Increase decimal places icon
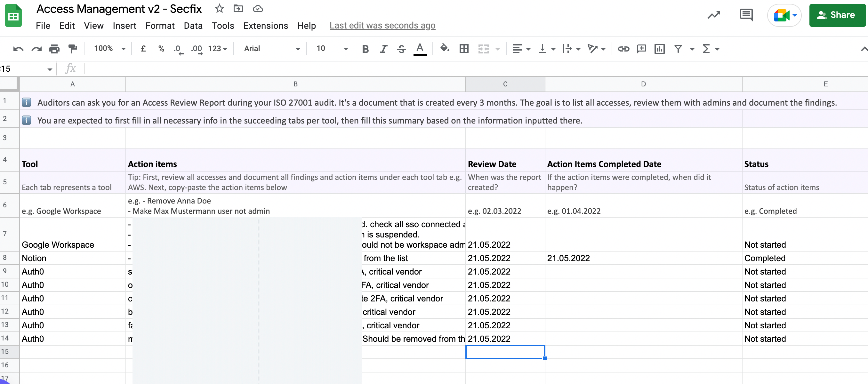 coord(197,49)
